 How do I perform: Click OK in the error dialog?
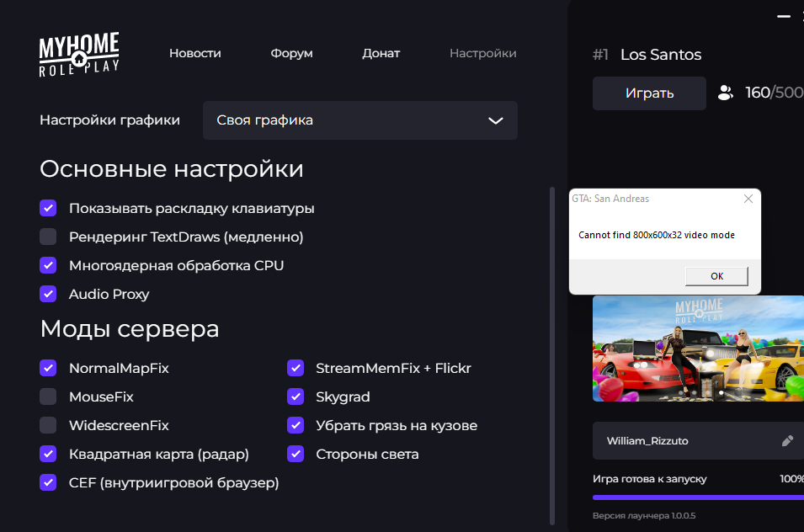(716, 276)
